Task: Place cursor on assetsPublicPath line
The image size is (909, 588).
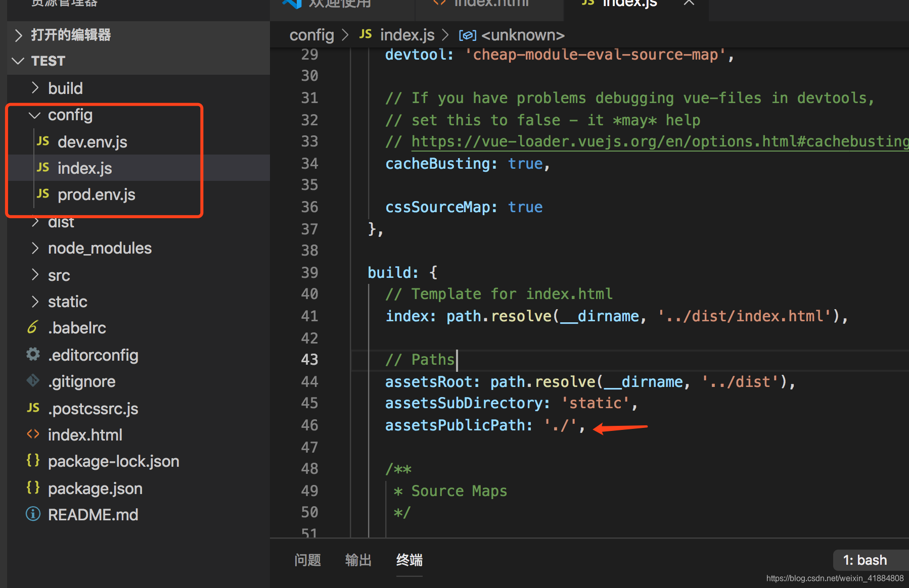Action: pyautogui.click(x=484, y=425)
